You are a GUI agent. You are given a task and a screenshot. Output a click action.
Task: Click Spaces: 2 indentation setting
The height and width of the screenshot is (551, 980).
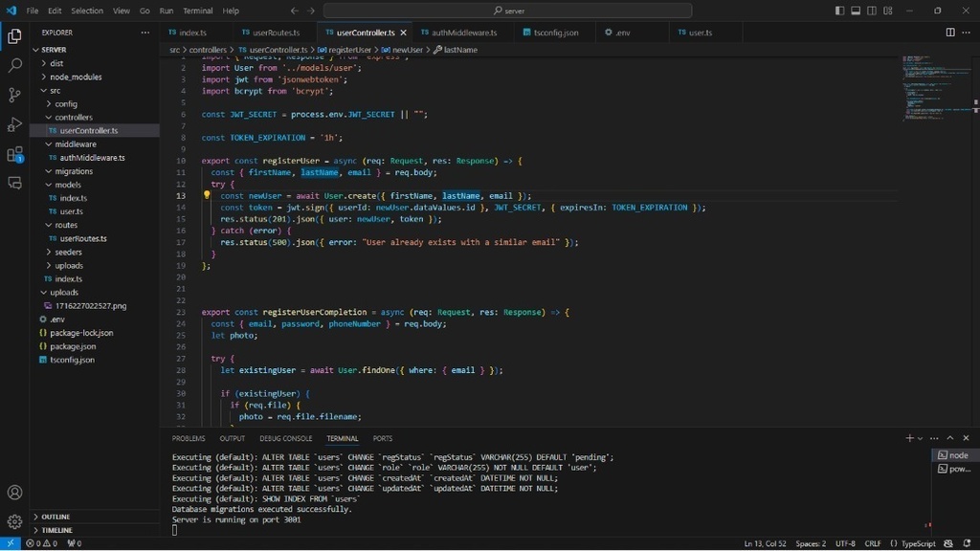tap(811, 543)
